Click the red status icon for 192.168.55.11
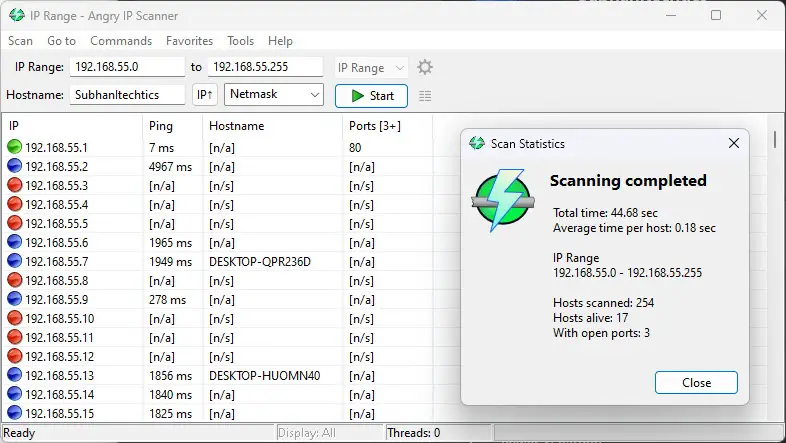This screenshot has height=443, width=786. coord(15,337)
